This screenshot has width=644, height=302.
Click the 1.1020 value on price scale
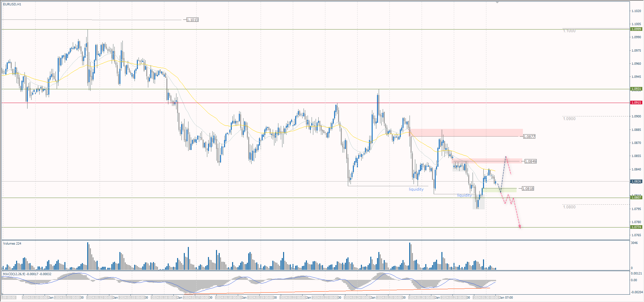[x=636, y=11]
